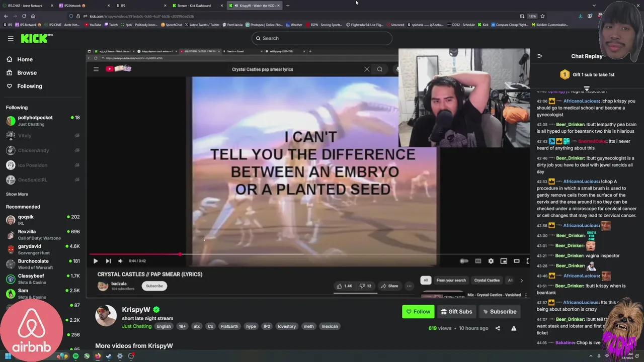Open YouTube guide menu icon

click(x=96, y=69)
